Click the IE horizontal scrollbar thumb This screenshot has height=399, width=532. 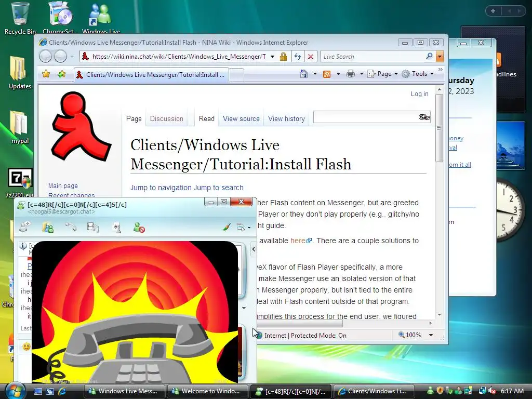tap(300, 323)
